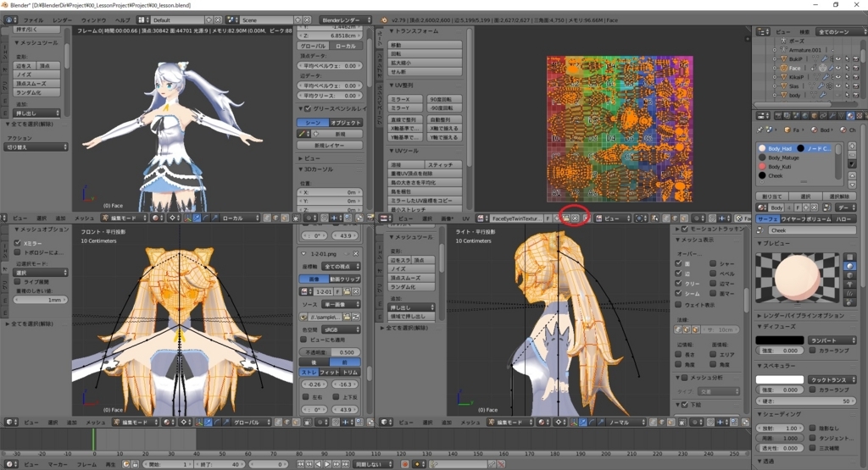Click the black diffuse color swatch
Viewport: 868px width, 470px height.
[x=780, y=340]
